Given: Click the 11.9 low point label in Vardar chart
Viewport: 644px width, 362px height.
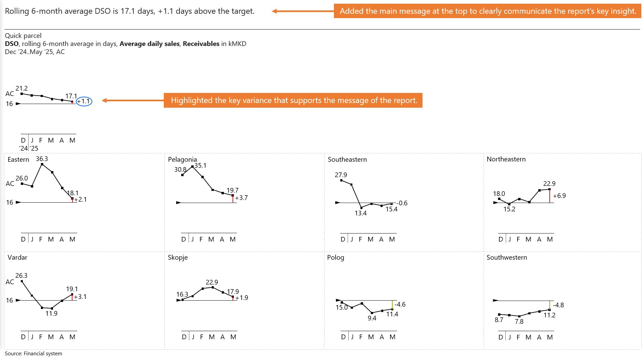Looking at the screenshot, I should pos(51,313).
